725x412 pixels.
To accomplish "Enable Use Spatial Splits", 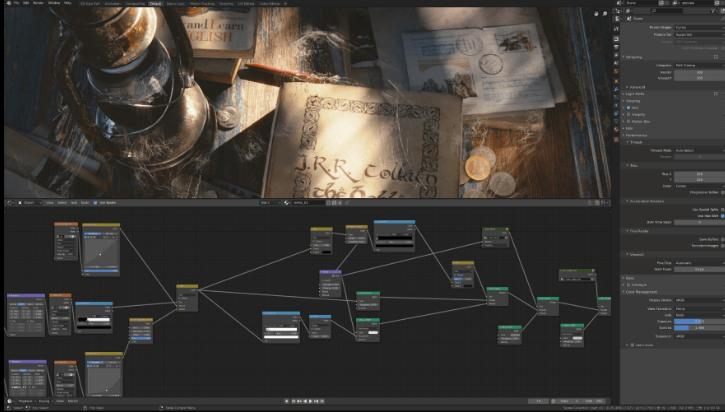I will coord(723,209).
